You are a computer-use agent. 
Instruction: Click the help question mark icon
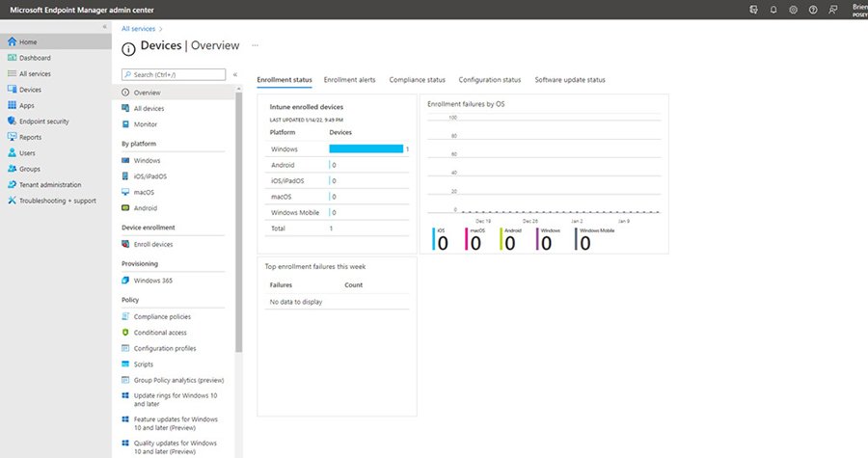813,9
